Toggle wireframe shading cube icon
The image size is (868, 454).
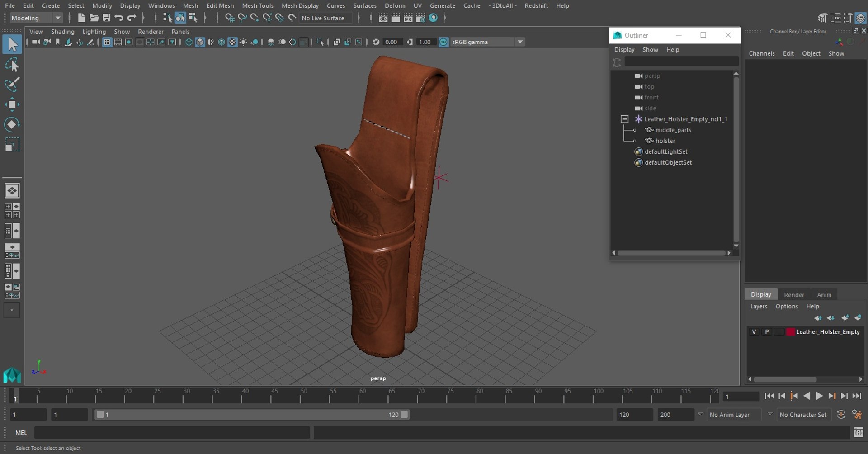coord(189,42)
